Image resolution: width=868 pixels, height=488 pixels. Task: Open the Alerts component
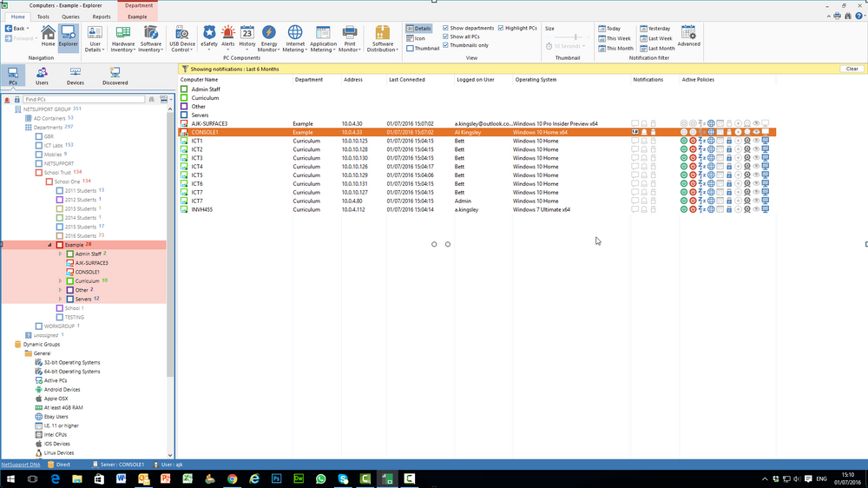pos(228,39)
